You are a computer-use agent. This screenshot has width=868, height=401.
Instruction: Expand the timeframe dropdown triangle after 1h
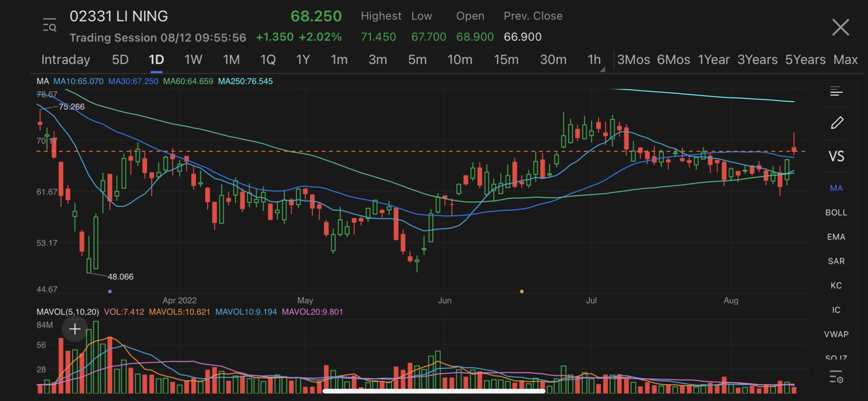pos(602,69)
